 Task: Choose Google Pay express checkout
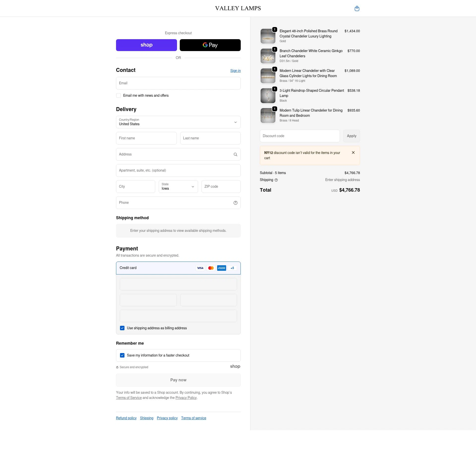click(210, 45)
